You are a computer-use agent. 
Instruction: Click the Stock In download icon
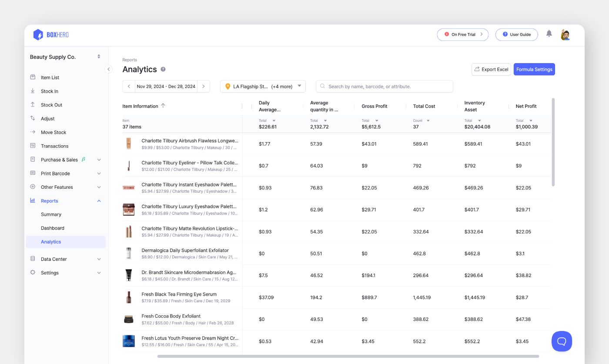pyautogui.click(x=33, y=91)
